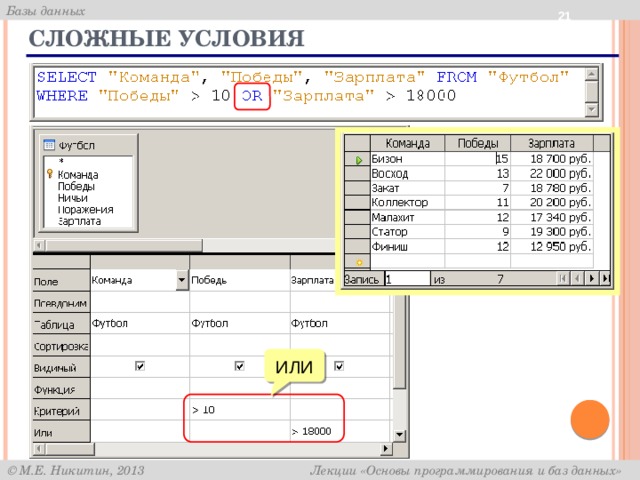Click the new-record star row marker
640x480 pixels.
(x=359, y=262)
